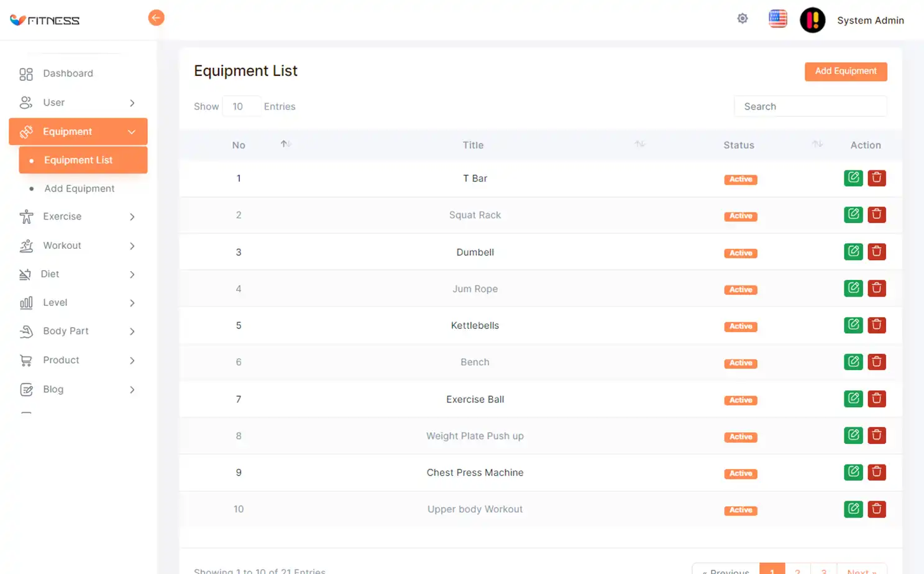Click the Active badge for Dumbell
The height and width of the screenshot is (574, 924).
[740, 253]
